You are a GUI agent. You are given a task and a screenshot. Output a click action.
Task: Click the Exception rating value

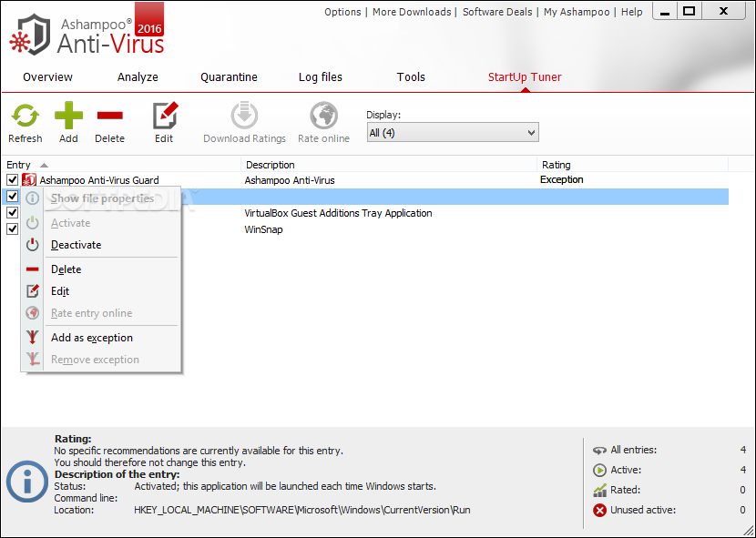[x=562, y=180]
